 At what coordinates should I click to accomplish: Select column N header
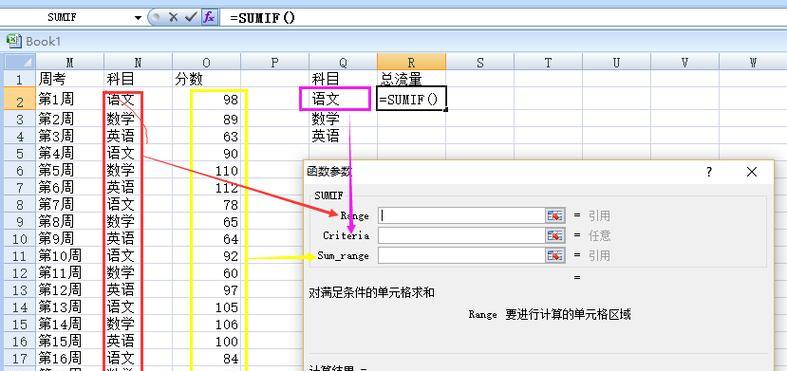coord(138,62)
